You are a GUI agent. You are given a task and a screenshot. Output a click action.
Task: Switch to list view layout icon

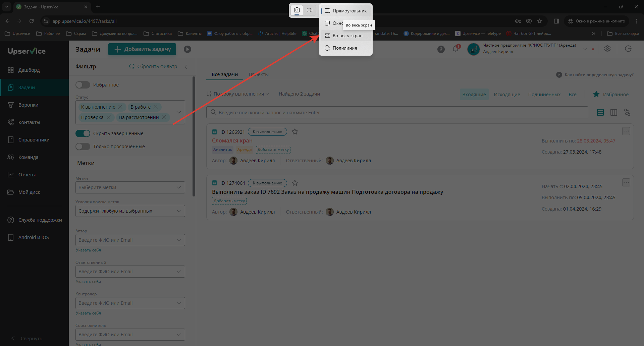click(x=600, y=112)
